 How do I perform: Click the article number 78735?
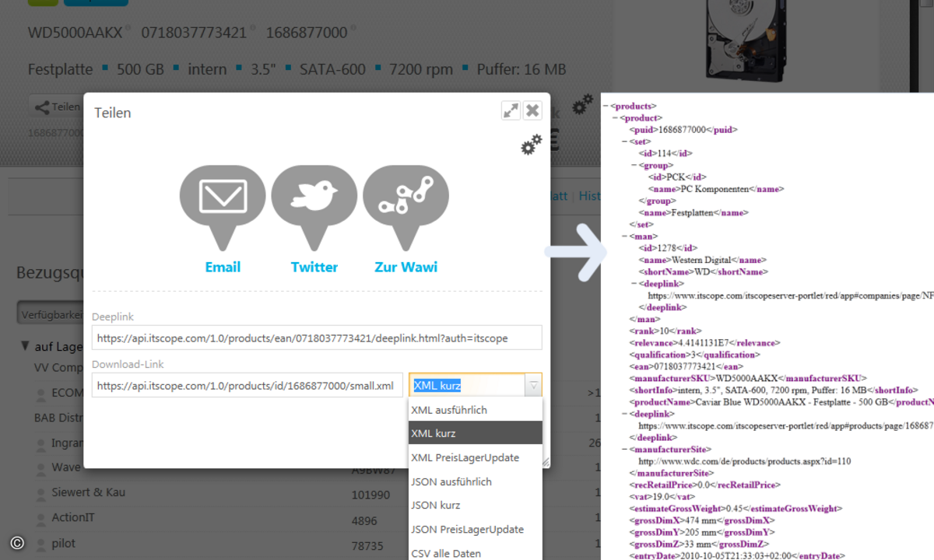tap(367, 544)
